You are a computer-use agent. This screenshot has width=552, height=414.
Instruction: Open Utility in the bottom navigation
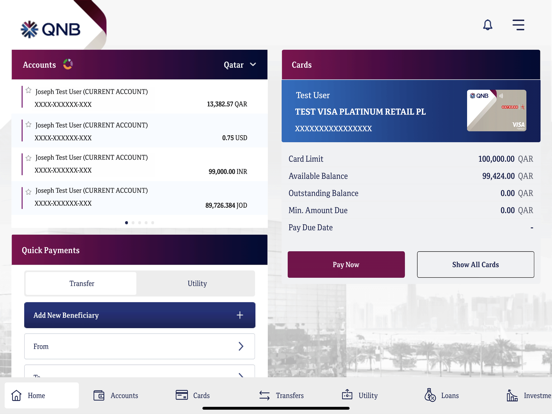[x=359, y=395]
